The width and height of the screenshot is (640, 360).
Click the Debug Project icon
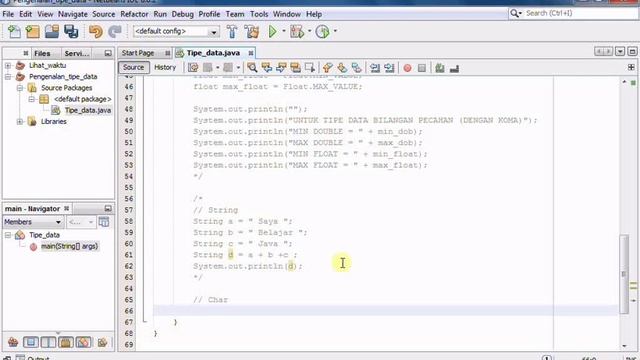click(x=297, y=31)
